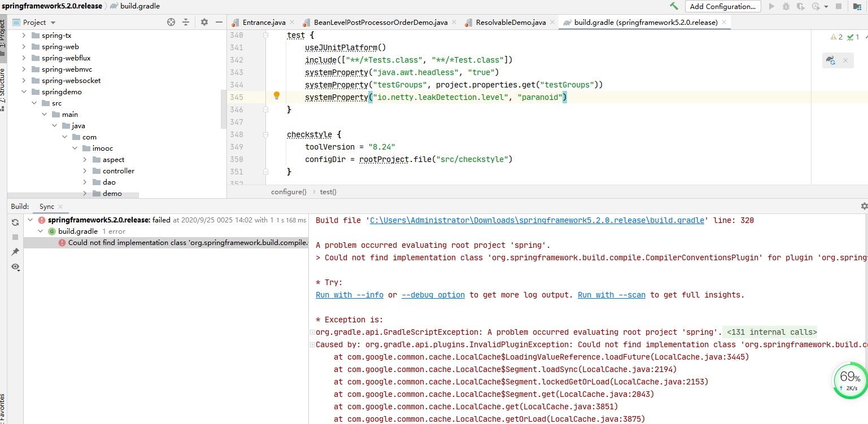Screen dimensions: 868x424
Task: Open the Add Configuration... selector
Action: (x=723, y=6)
